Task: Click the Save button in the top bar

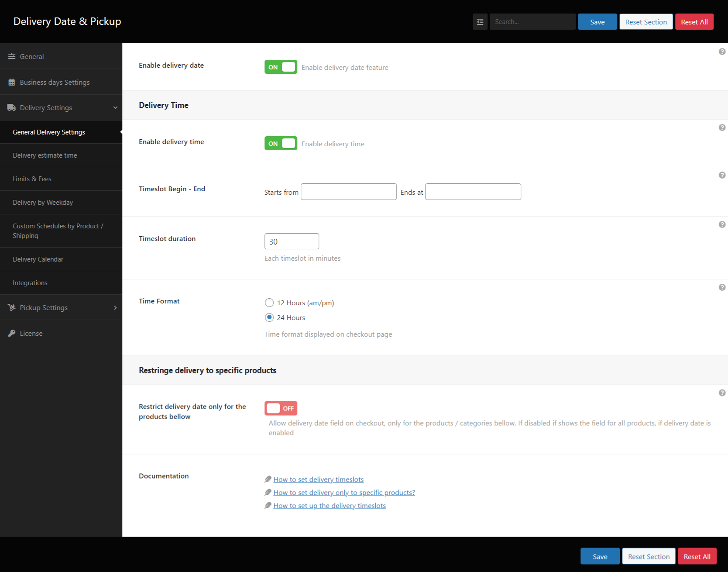Action: [x=597, y=21]
